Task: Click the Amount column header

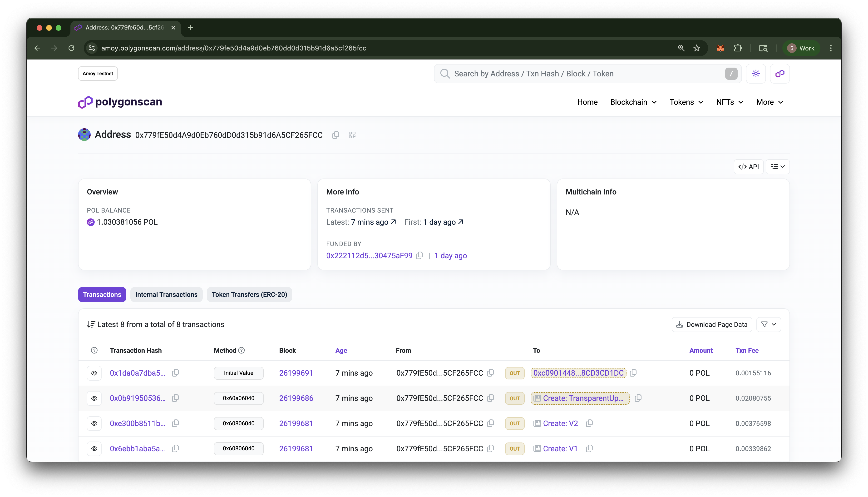Action: pyautogui.click(x=701, y=350)
